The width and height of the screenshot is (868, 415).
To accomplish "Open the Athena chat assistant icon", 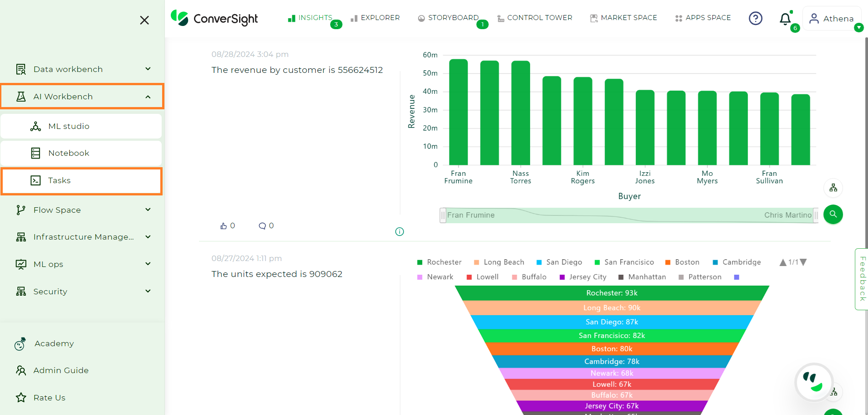I will point(814,382).
